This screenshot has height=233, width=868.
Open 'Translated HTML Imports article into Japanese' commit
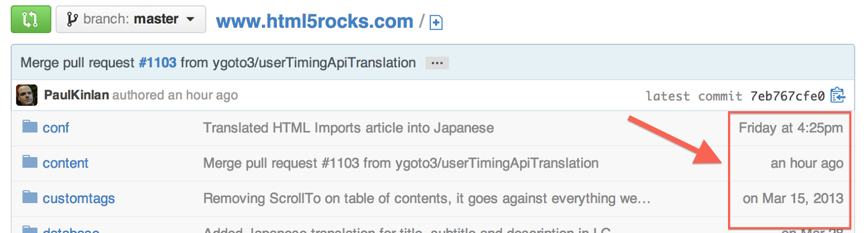click(x=348, y=128)
